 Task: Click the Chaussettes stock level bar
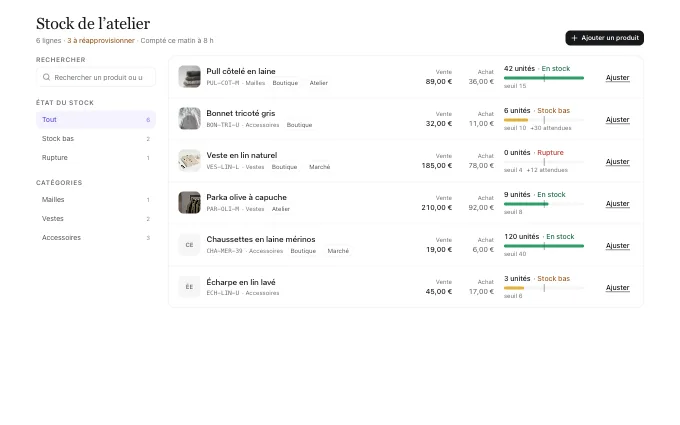544,246
